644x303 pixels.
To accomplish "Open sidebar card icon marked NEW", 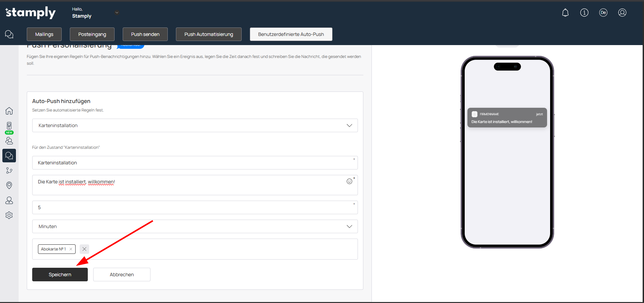I will [9, 126].
